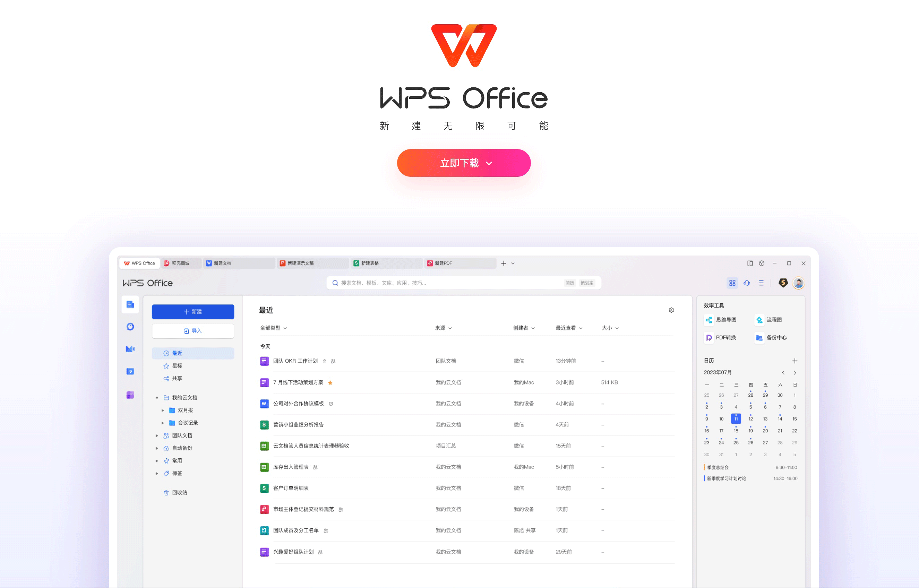The width and height of the screenshot is (919, 588).
Task: Click the 导入 import button
Action: point(193,331)
